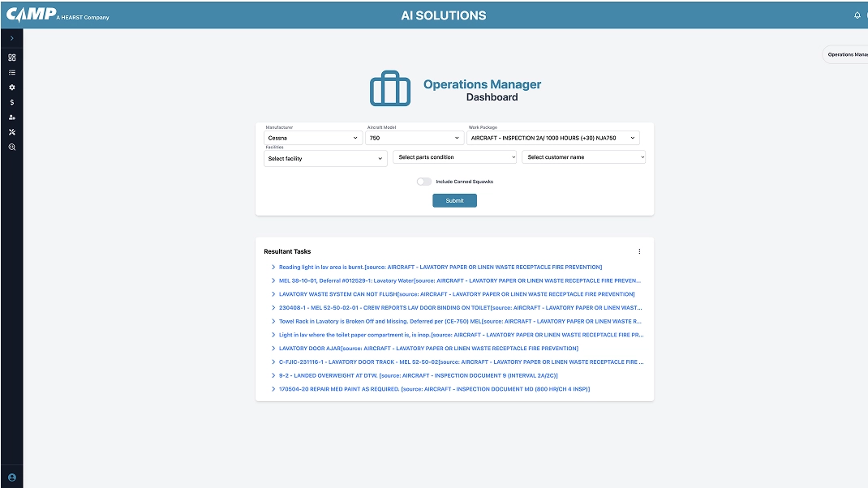
Task: Expand '170504-20 REPAIR MED PAINT' chevron
Action: (x=273, y=389)
